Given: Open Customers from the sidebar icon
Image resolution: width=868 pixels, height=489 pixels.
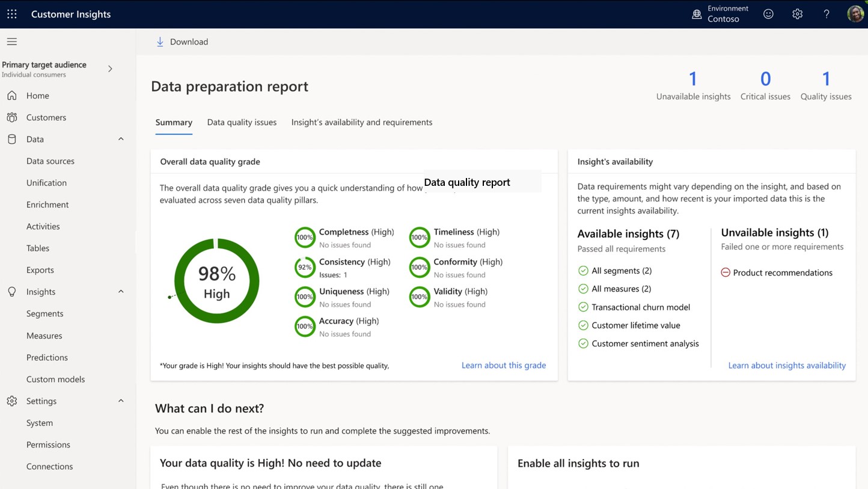Looking at the screenshot, I should pyautogui.click(x=12, y=117).
